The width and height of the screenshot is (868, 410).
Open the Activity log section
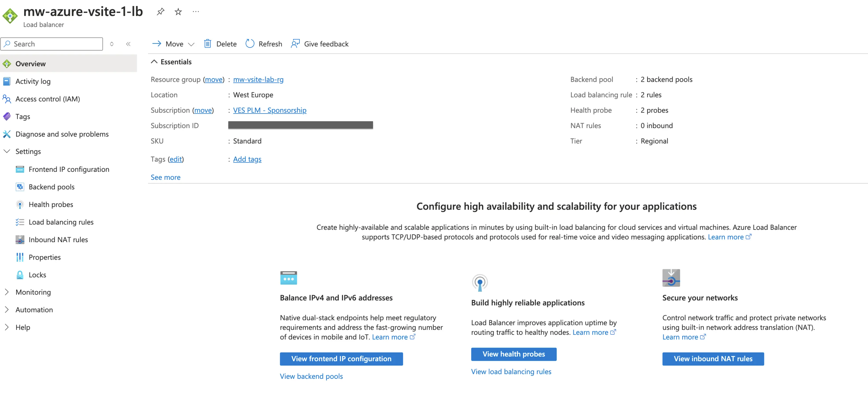(x=32, y=81)
